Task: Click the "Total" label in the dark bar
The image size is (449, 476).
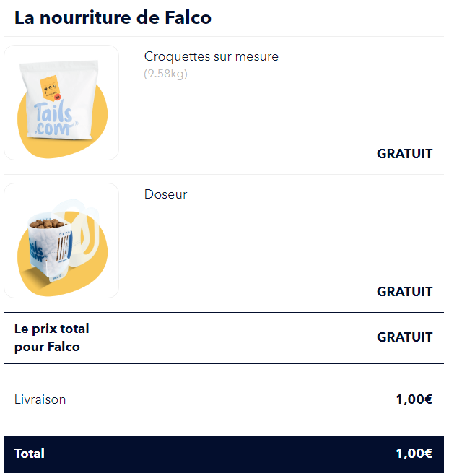Action: [30, 454]
